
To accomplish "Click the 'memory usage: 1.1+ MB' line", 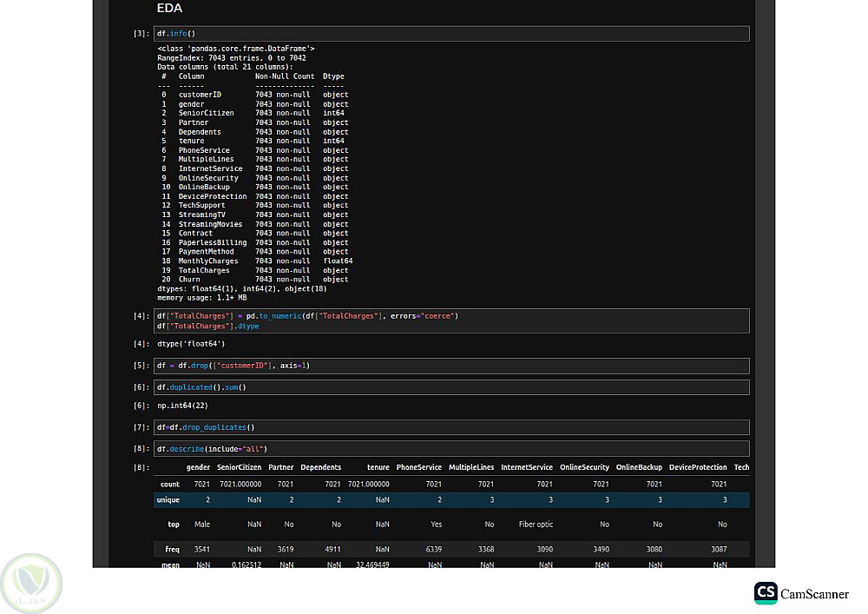I will tap(202, 298).
